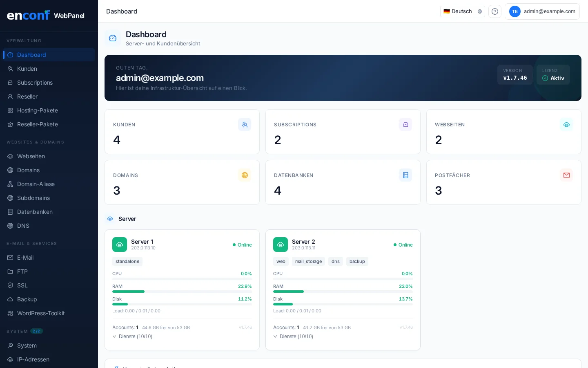Click the Domains card globe icon

[x=245, y=175]
